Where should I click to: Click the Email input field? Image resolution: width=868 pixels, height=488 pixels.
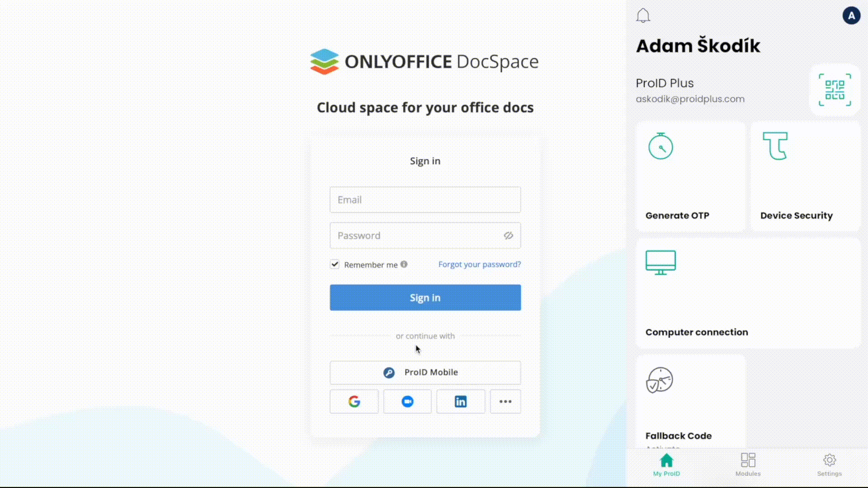425,199
